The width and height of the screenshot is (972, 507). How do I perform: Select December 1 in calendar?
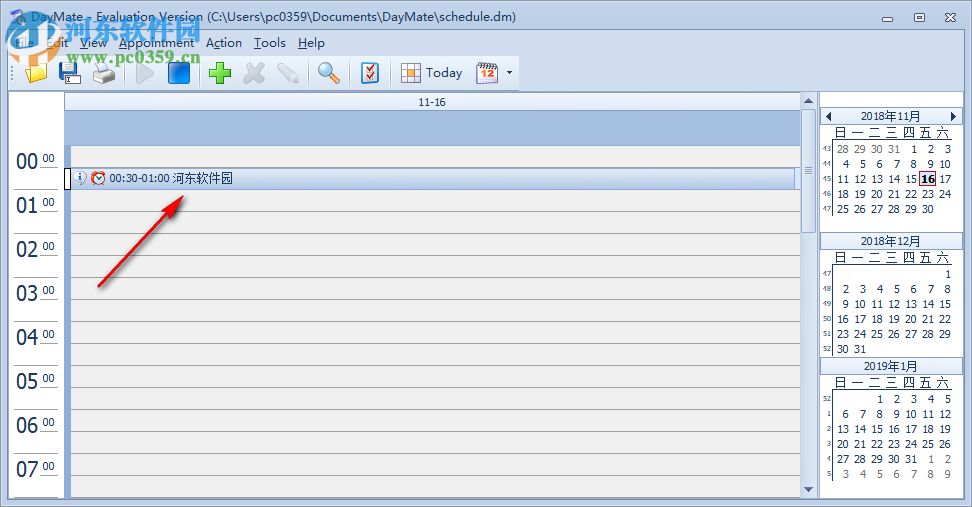[948, 274]
